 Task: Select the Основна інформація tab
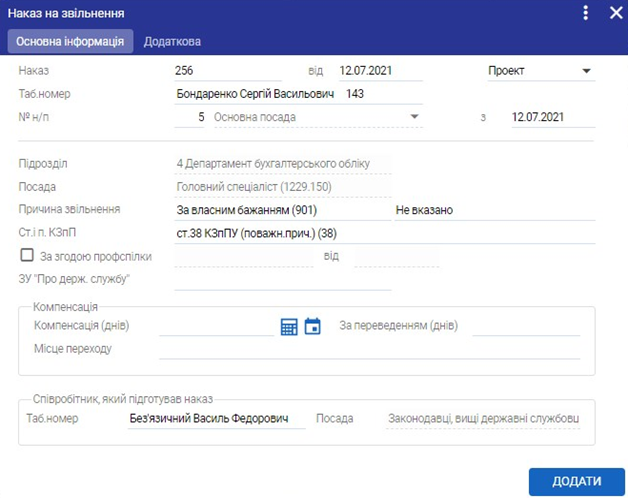[70, 42]
